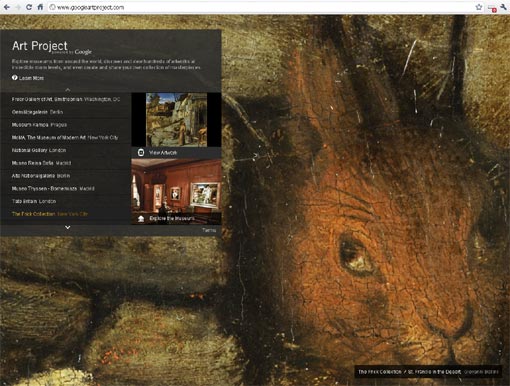Open the Terms link
Viewport: 510px width, 386px height.
(x=209, y=230)
